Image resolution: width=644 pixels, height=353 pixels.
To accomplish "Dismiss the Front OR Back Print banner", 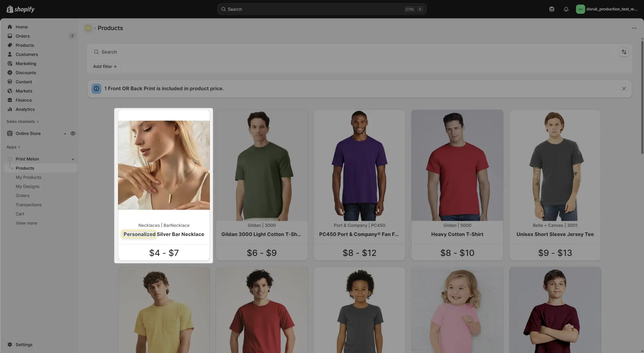I will (624, 89).
